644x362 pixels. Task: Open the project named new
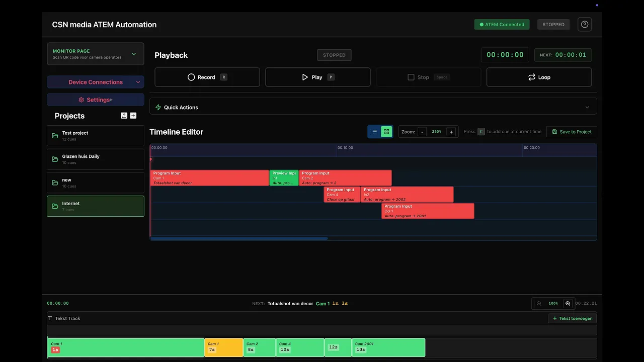click(96, 183)
